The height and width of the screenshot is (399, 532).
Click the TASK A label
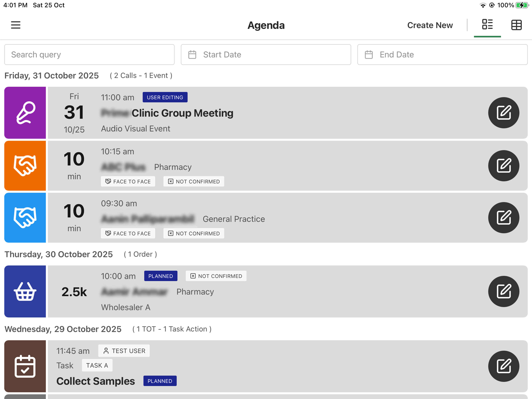pyautogui.click(x=97, y=365)
